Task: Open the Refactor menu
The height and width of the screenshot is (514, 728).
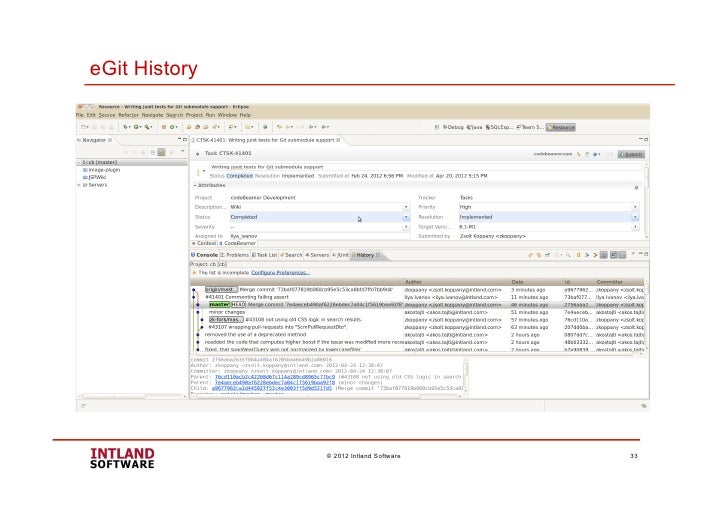Action: [x=129, y=115]
